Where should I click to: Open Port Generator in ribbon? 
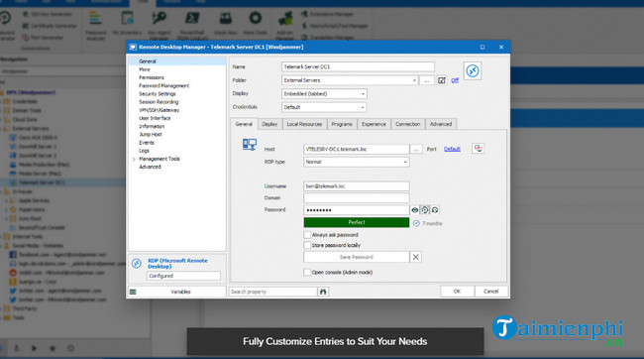pos(43,38)
